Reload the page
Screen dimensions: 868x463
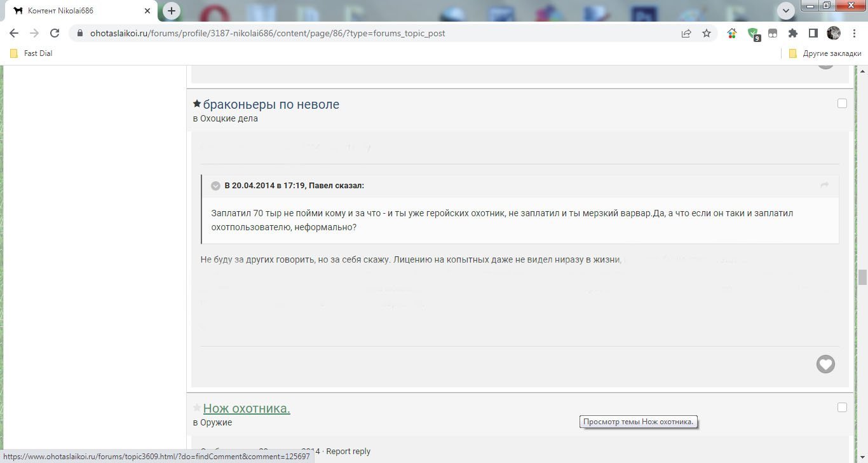click(55, 33)
